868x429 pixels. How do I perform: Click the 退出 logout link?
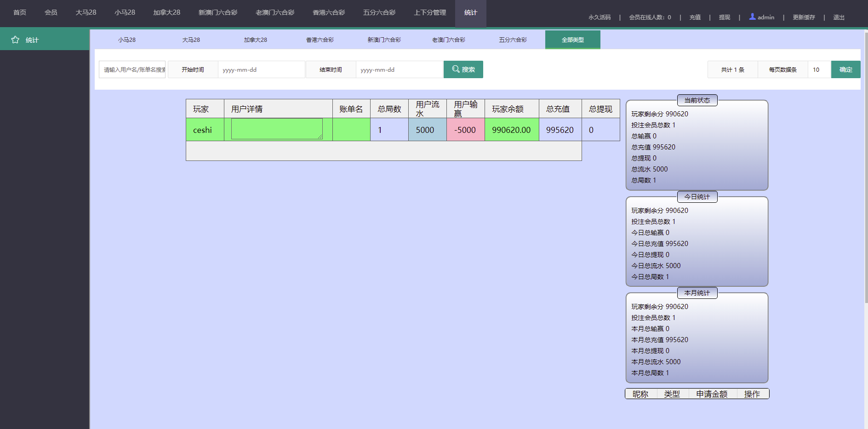pos(839,17)
